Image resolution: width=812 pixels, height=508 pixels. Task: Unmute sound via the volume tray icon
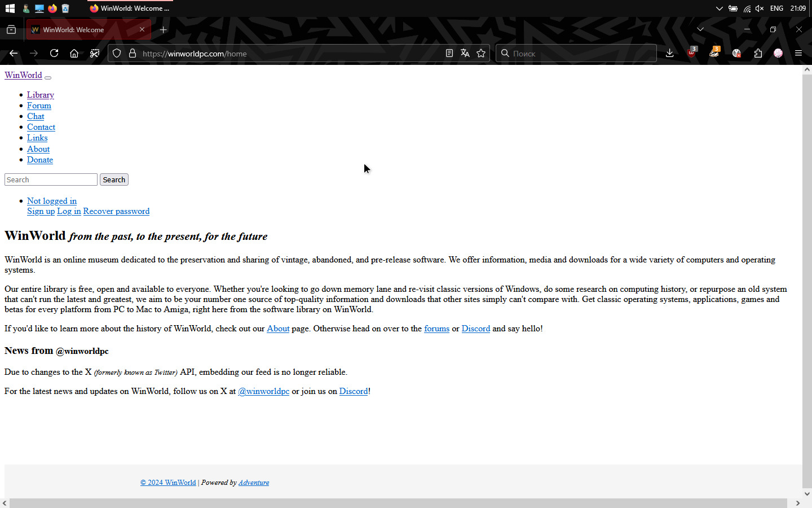coord(760,8)
